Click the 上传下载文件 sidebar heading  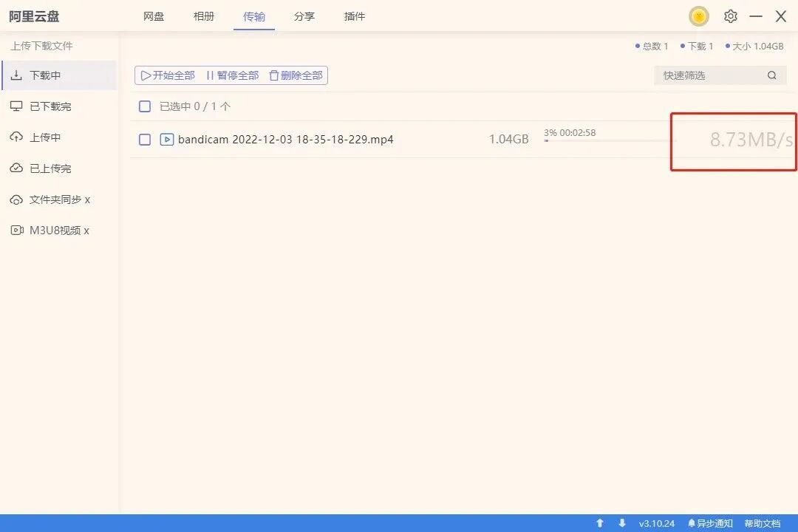point(41,46)
